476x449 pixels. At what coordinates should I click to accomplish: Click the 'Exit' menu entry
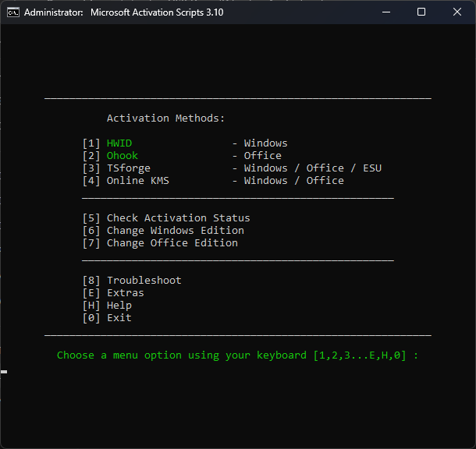[119, 318]
